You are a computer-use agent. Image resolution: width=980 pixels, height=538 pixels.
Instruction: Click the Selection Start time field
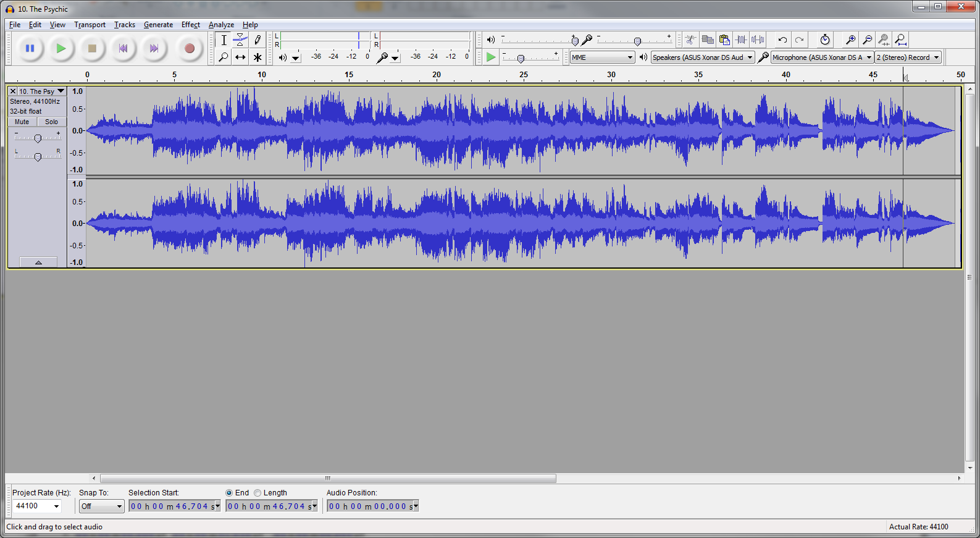tap(174, 506)
